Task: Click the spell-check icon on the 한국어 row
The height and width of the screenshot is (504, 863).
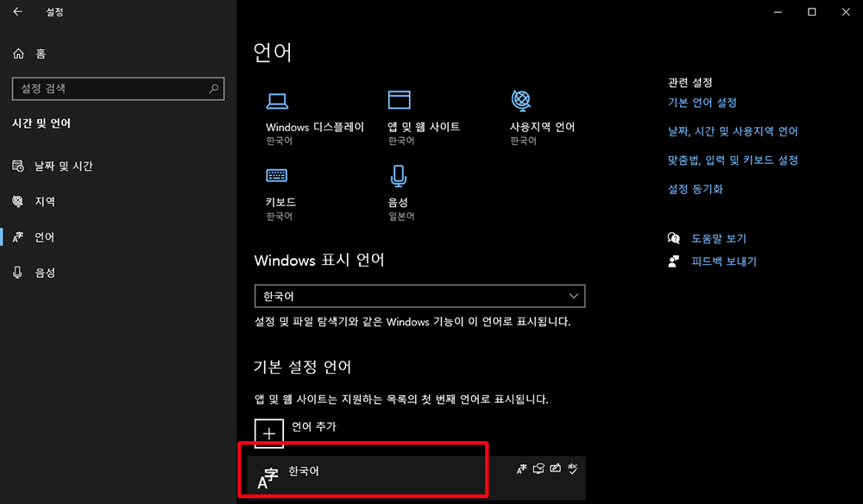Action: point(572,469)
